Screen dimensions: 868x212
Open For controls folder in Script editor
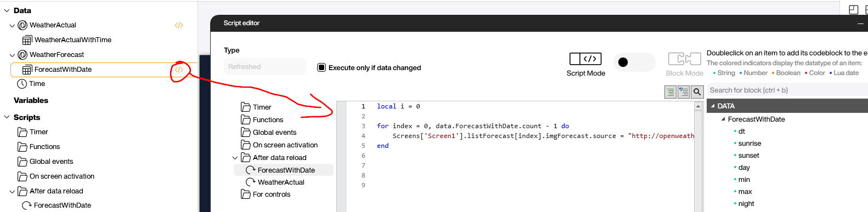pos(246,194)
